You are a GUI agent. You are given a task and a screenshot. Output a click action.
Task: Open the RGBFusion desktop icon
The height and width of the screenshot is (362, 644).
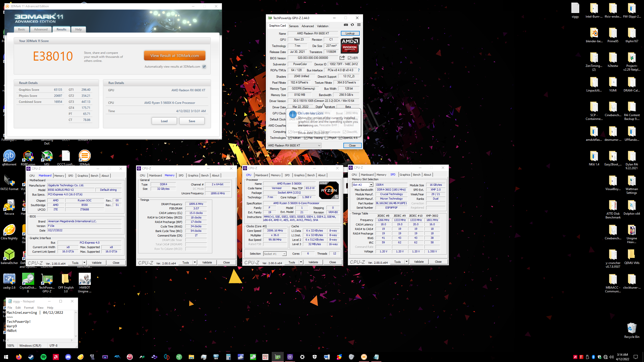[28, 158]
